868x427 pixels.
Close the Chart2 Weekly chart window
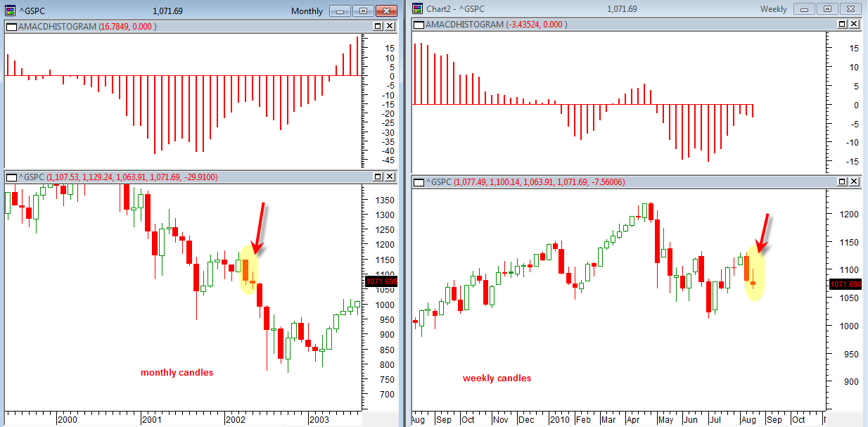[x=850, y=9]
